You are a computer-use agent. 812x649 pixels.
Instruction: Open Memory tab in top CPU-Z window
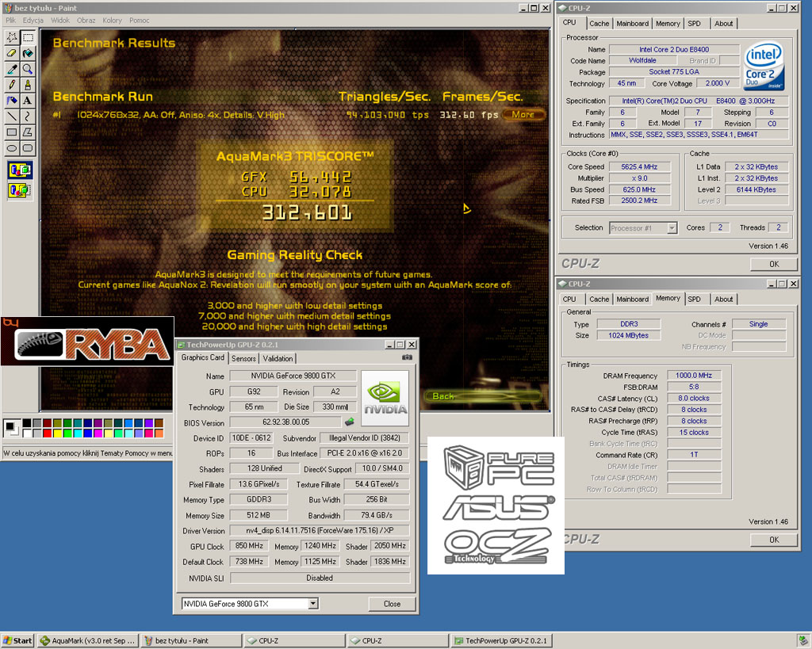coord(668,23)
